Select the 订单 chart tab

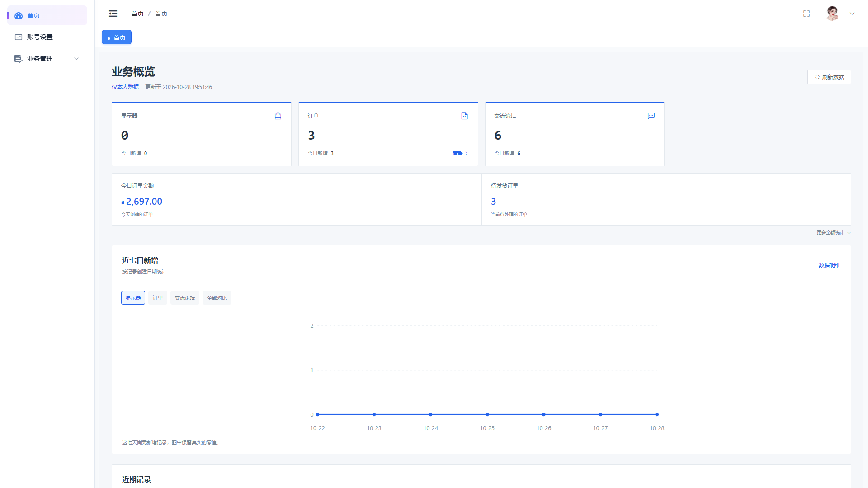[158, 298]
